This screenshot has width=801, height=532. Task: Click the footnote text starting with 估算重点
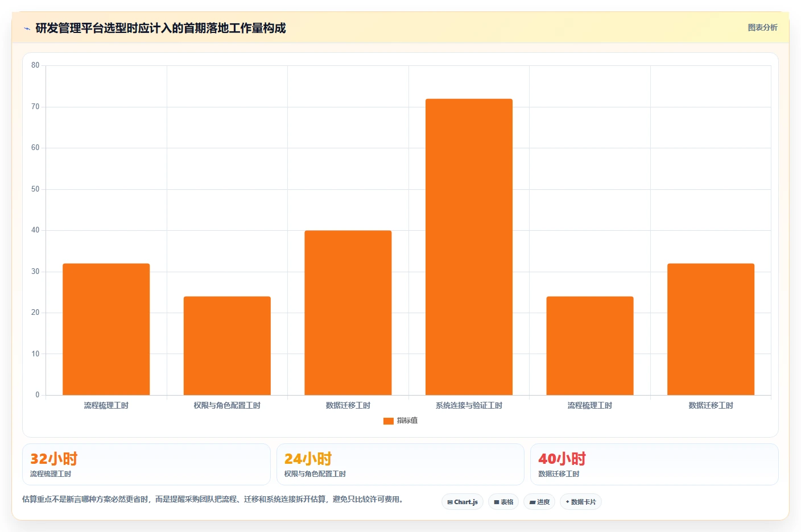tap(213, 499)
